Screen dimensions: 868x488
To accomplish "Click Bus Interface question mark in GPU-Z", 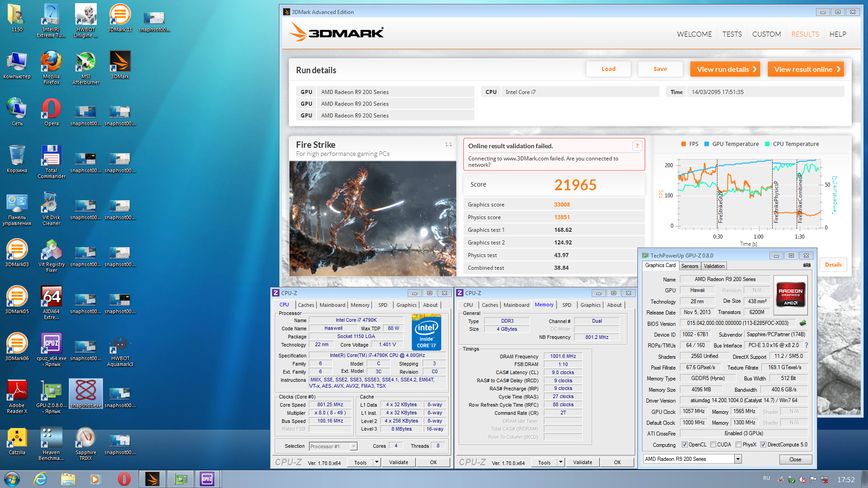I will click(806, 345).
